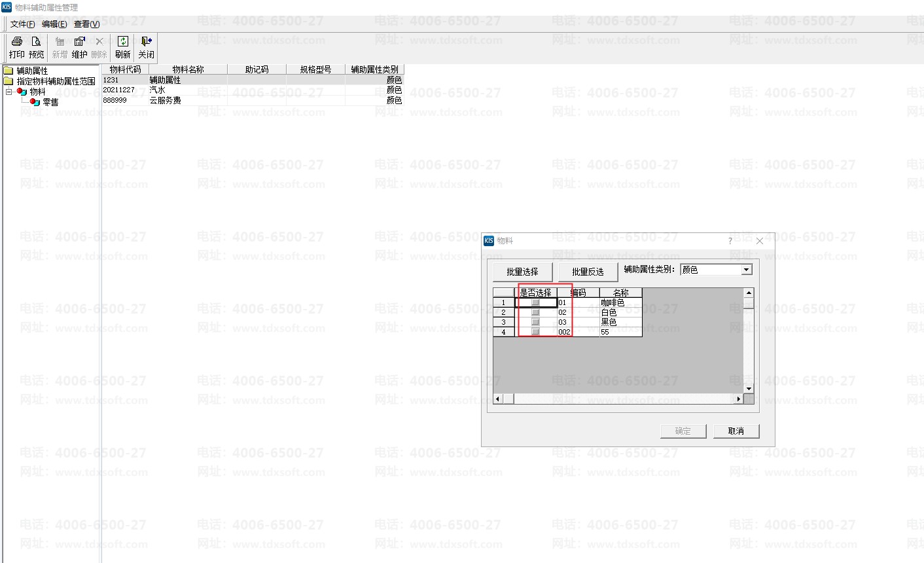
Task: Click the name cell showing 55
Action: point(621,332)
